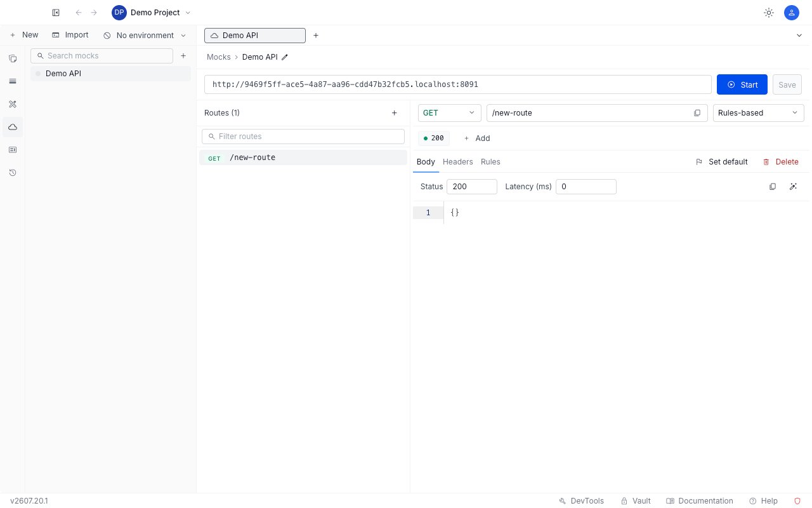Switch to the Body tab
The height and width of the screenshot is (508, 812).
pos(426,162)
